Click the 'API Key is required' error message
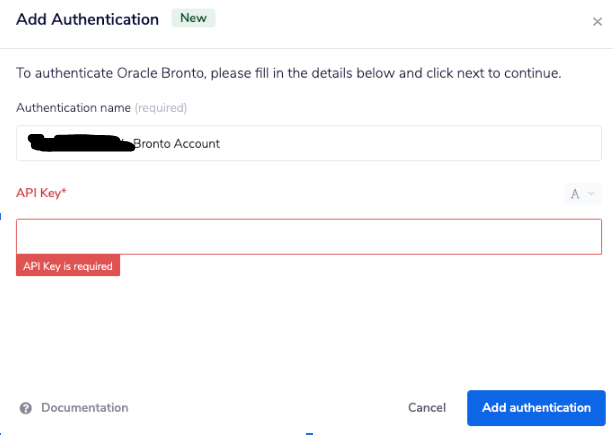613x435 pixels. (x=68, y=266)
